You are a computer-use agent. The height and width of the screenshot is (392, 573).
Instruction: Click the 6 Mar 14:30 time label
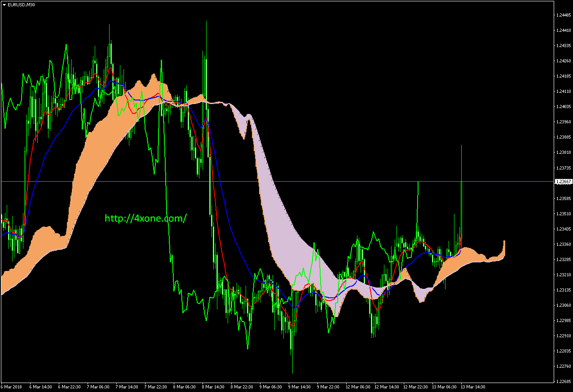click(x=41, y=387)
